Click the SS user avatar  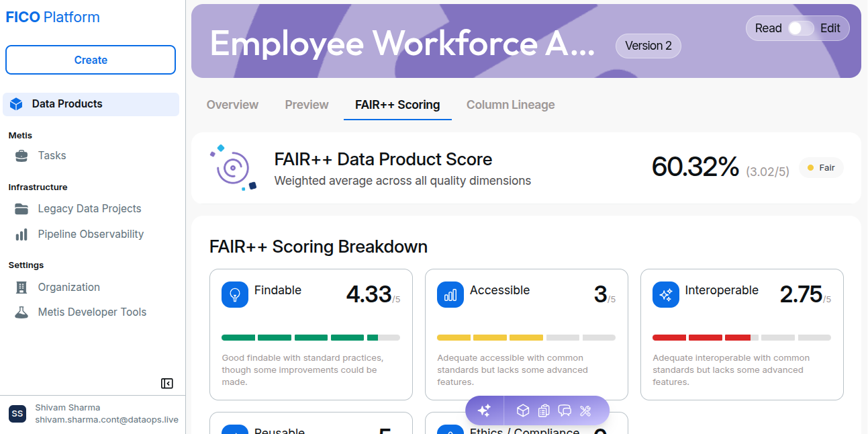coord(17,414)
